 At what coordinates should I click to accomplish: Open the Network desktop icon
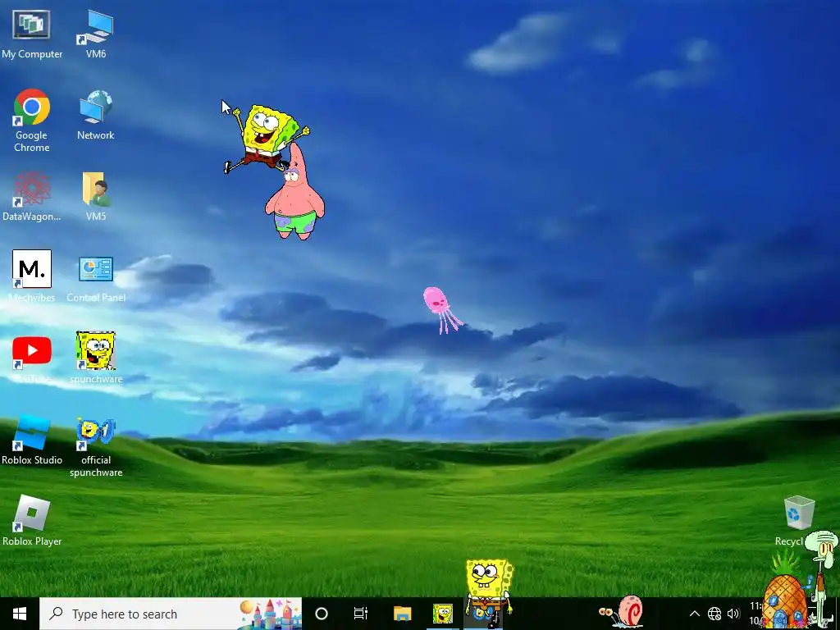click(96, 115)
